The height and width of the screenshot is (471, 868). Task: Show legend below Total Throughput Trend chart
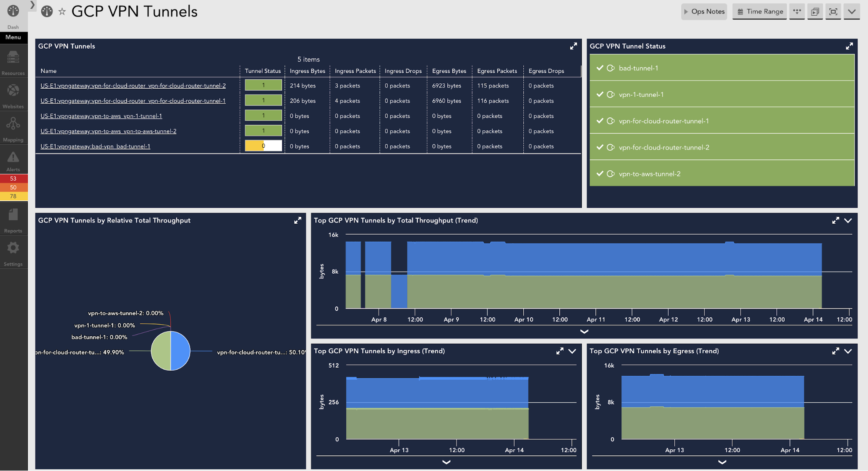(584, 332)
